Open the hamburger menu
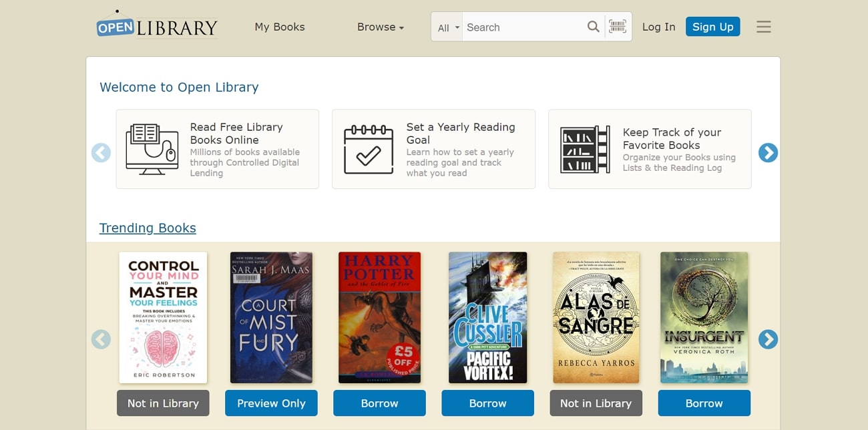 (763, 26)
